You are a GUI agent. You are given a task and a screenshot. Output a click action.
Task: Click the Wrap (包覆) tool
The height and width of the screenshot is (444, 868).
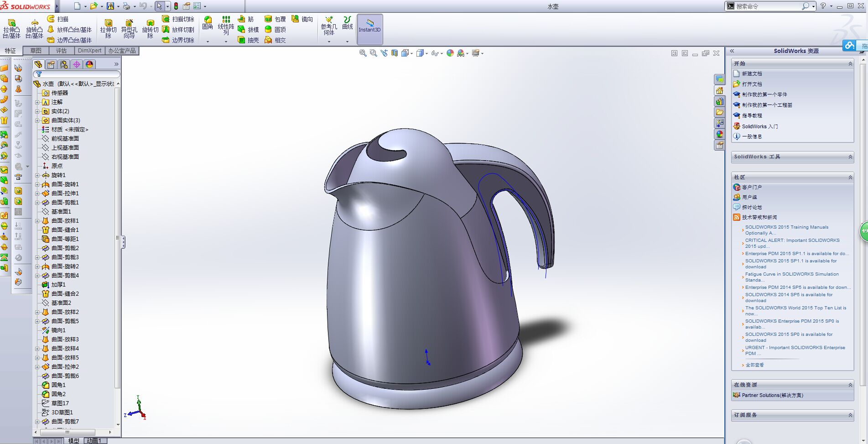275,19
